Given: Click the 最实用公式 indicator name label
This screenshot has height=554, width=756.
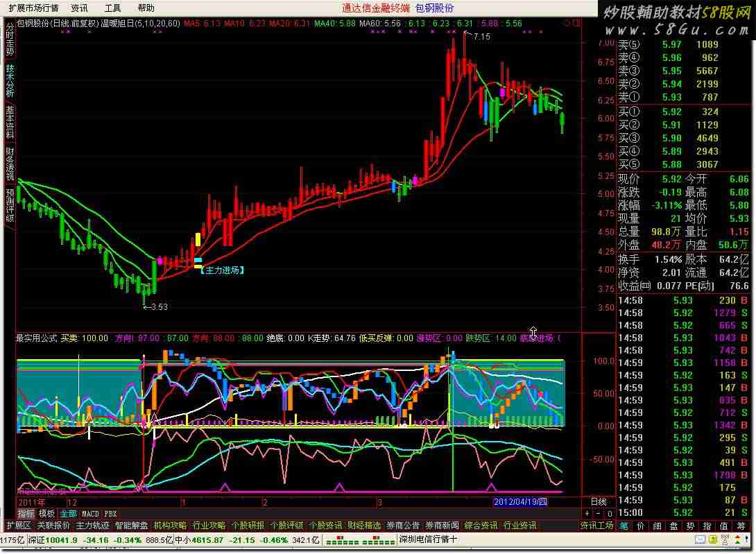Looking at the screenshot, I should [x=37, y=338].
